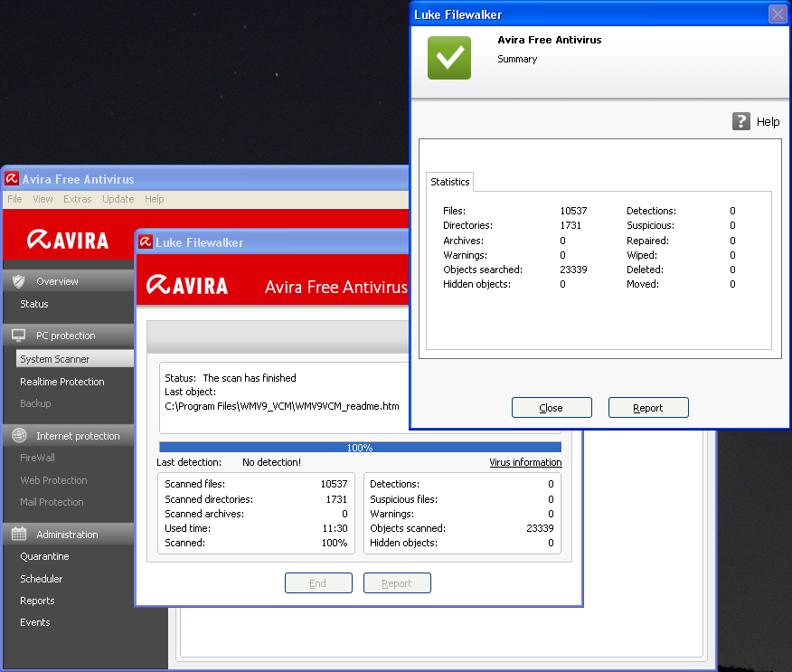Open the Update menu

pyautogui.click(x=118, y=199)
